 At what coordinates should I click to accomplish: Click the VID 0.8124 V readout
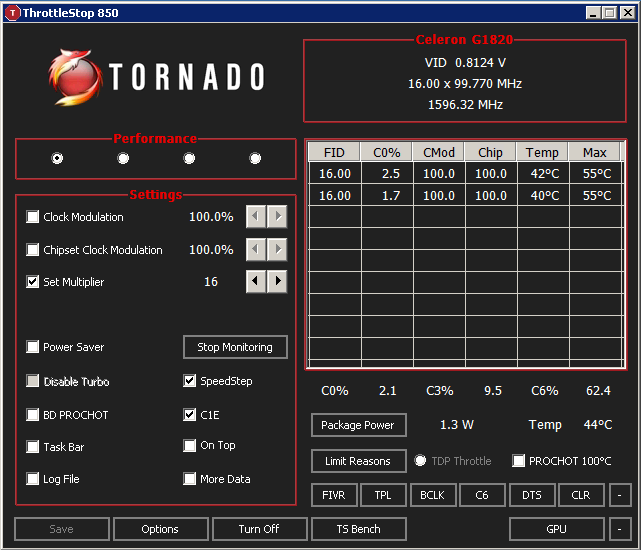click(465, 63)
